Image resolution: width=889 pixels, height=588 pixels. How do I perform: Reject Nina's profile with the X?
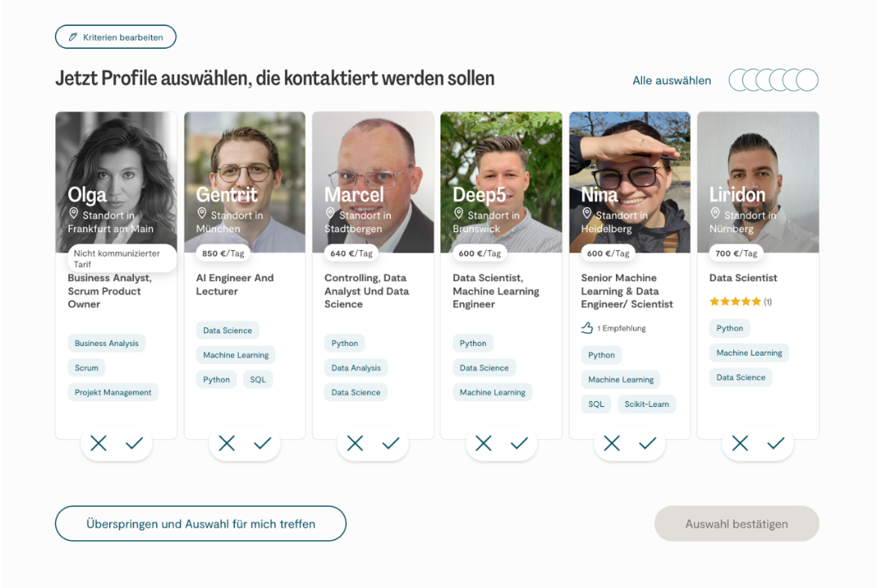612,443
